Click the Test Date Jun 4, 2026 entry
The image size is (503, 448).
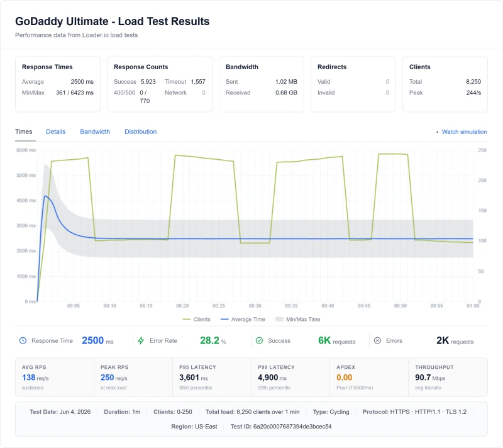point(60,412)
